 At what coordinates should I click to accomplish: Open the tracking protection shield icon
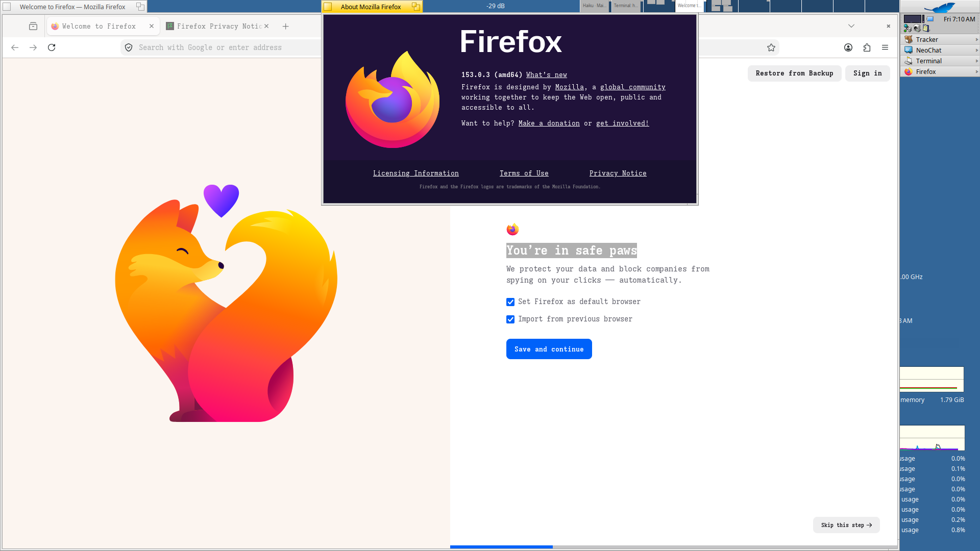[x=129, y=47]
